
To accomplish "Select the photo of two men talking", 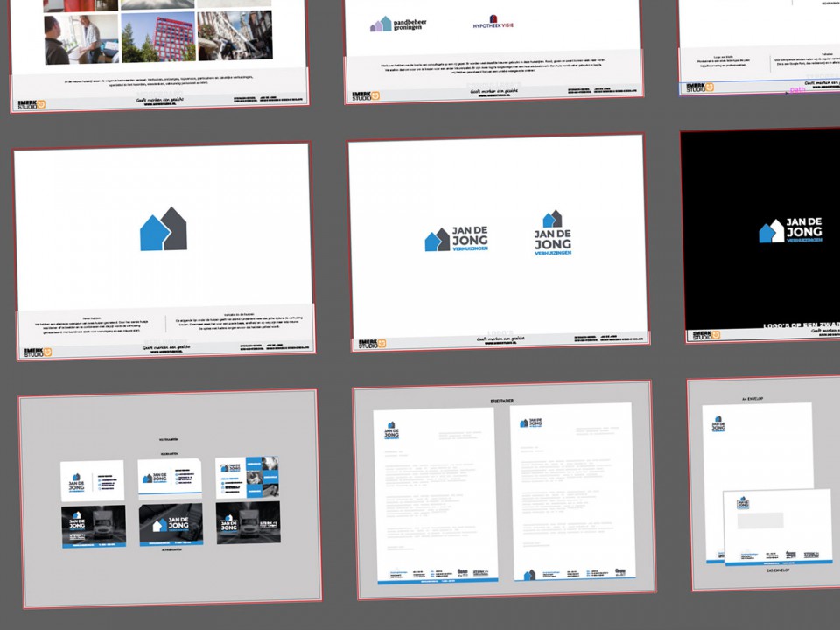I will tap(80, 39).
